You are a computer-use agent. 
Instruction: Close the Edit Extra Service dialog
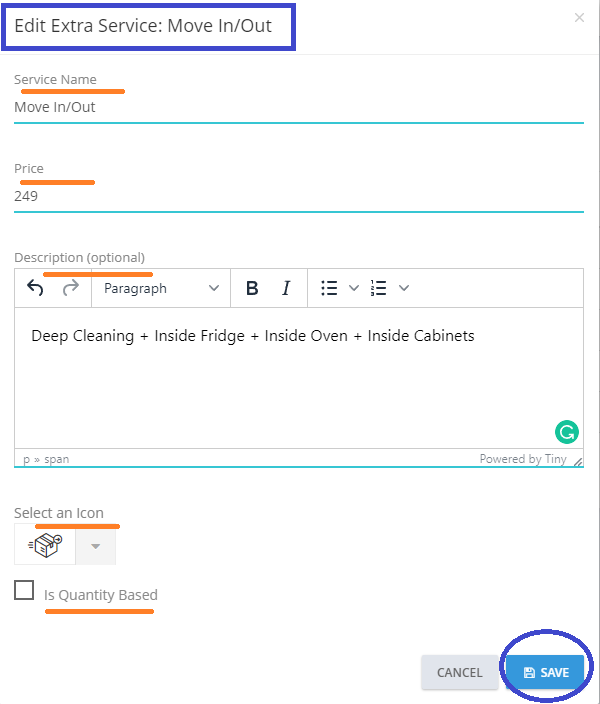coord(580,18)
